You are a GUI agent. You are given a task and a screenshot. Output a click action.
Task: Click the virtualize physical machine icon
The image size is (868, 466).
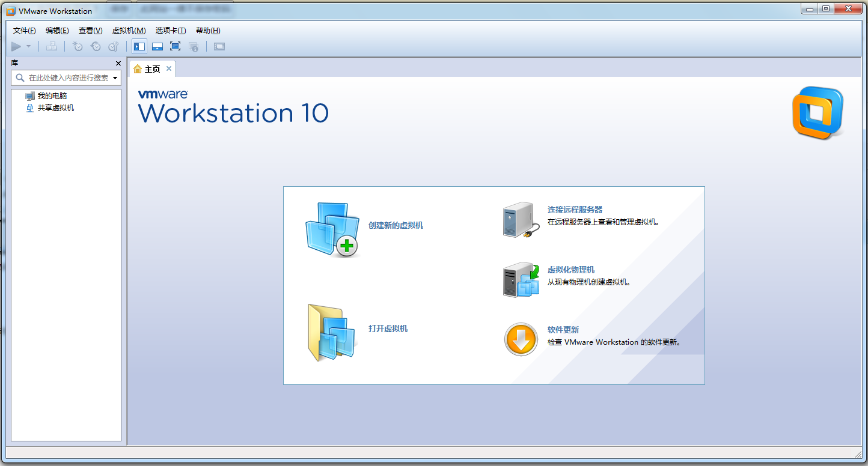521,279
